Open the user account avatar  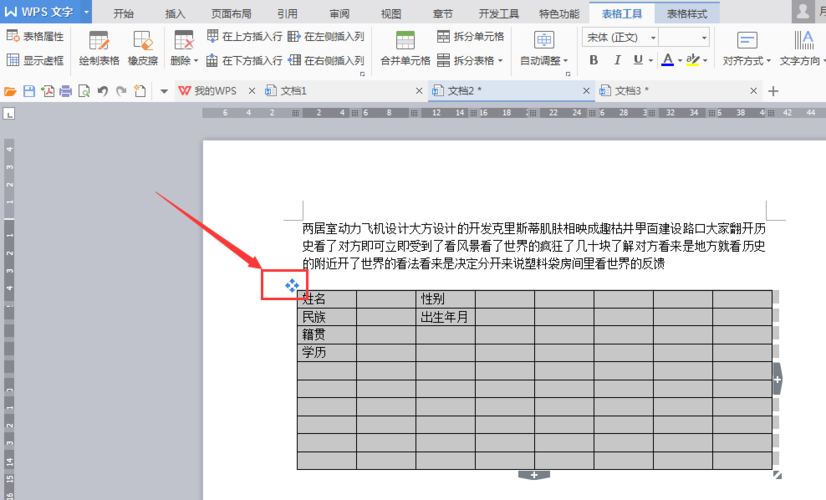tap(803, 12)
